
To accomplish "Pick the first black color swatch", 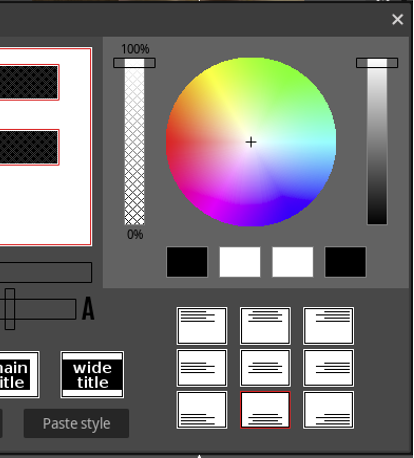I will (187, 262).
